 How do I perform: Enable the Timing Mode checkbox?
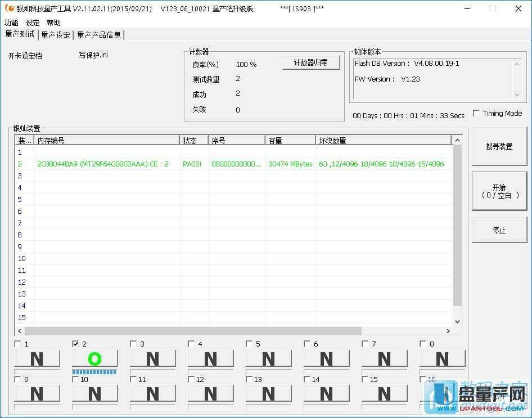point(476,114)
